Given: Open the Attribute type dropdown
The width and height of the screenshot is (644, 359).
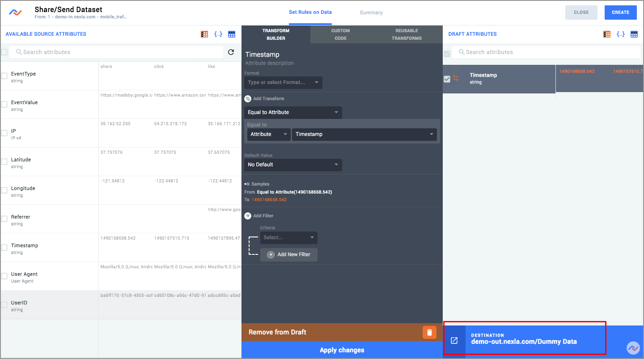Looking at the screenshot, I should [269, 134].
